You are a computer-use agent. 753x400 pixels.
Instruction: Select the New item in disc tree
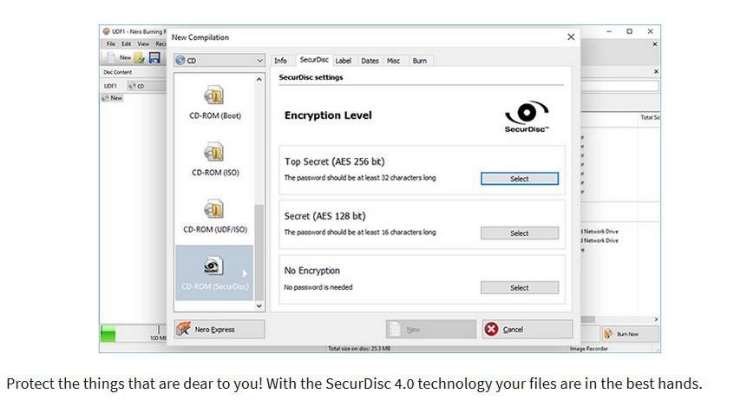click(x=113, y=98)
